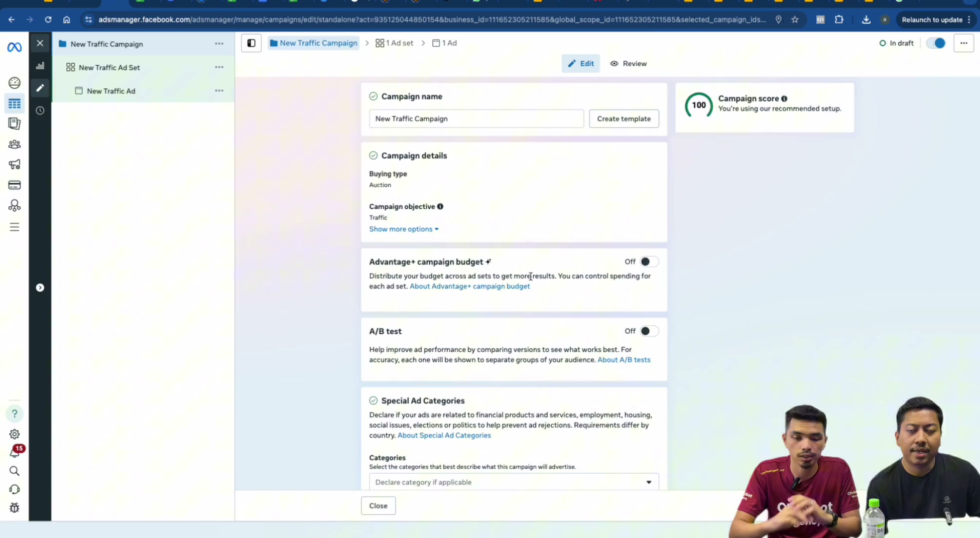Image resolution: width=980 pixels, height=538 pixels.
Task: Open options for New Traffic Ad Set
Action: tap(219, 67)
